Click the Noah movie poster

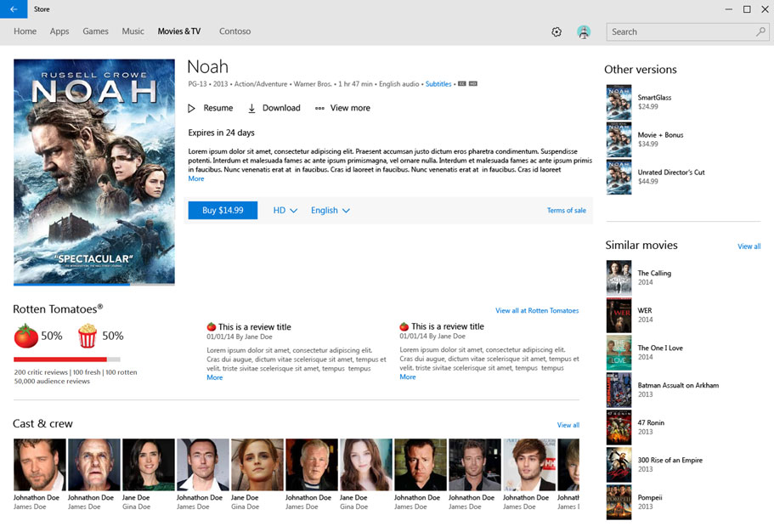94,171
